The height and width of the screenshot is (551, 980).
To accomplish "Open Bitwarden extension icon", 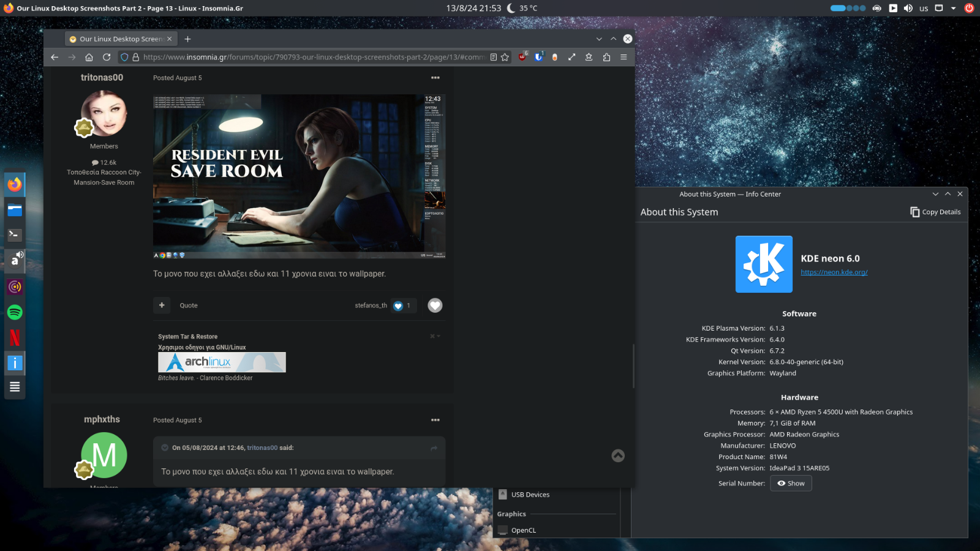I will (538, 56).
